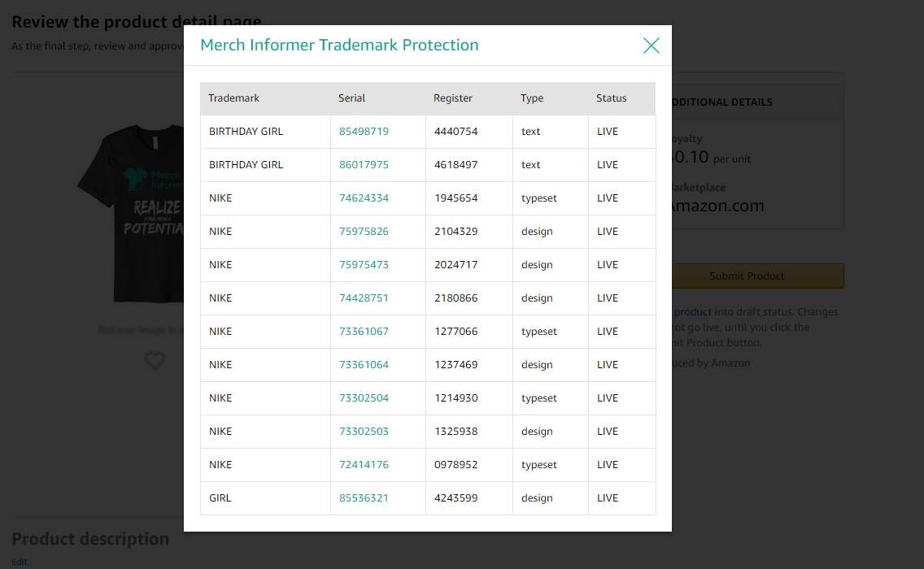
Task: Select register number 1277066 cell
Action: pyautogui.click(x=469, y=332)
